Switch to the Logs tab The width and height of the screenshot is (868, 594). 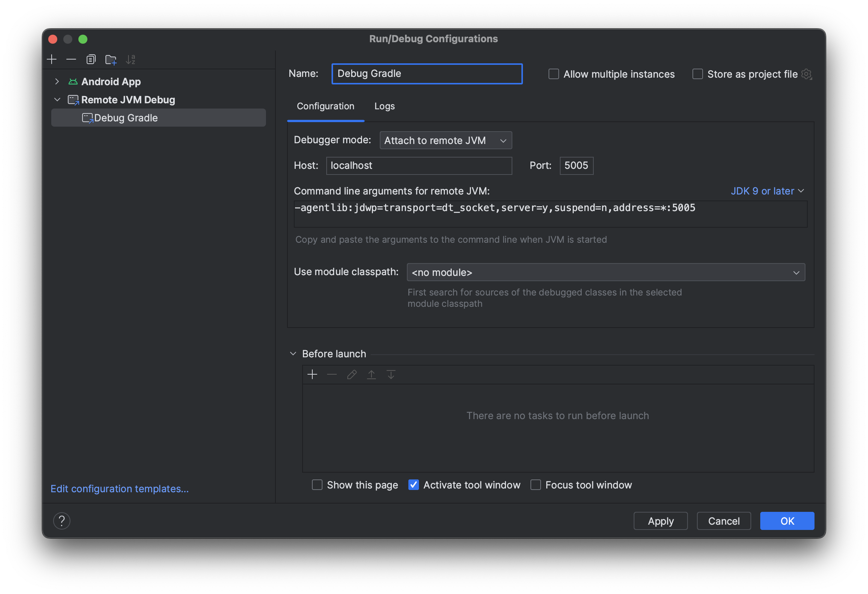(384, 106)
